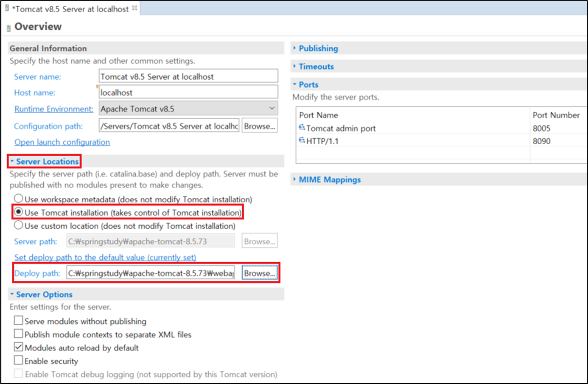Click the Configuration path text field
The width and height of the screenshot is (588, 384).
(x=169, y=126)
